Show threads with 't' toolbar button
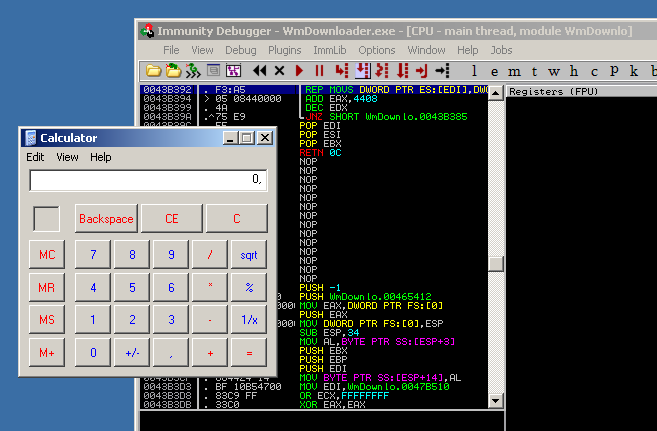The height and width of the screenshot is (431, 657). [x=534, y=72]
